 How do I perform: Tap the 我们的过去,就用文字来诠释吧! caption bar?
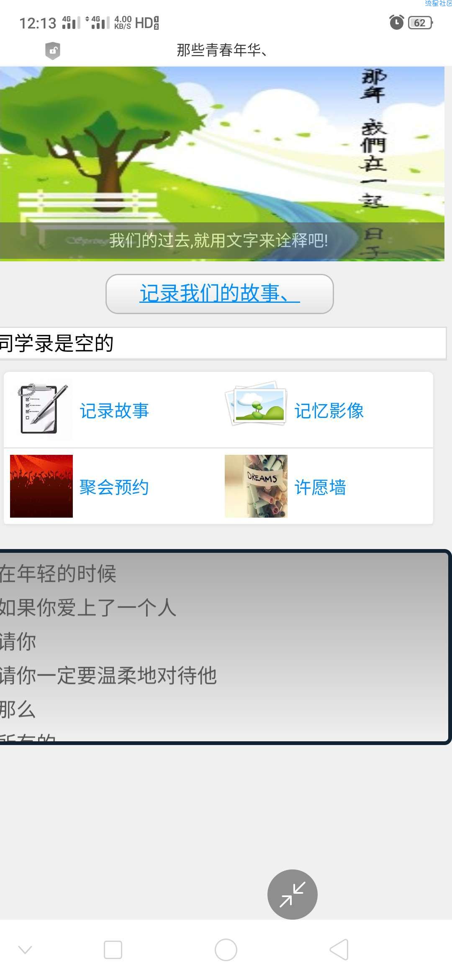coord(222,241)
